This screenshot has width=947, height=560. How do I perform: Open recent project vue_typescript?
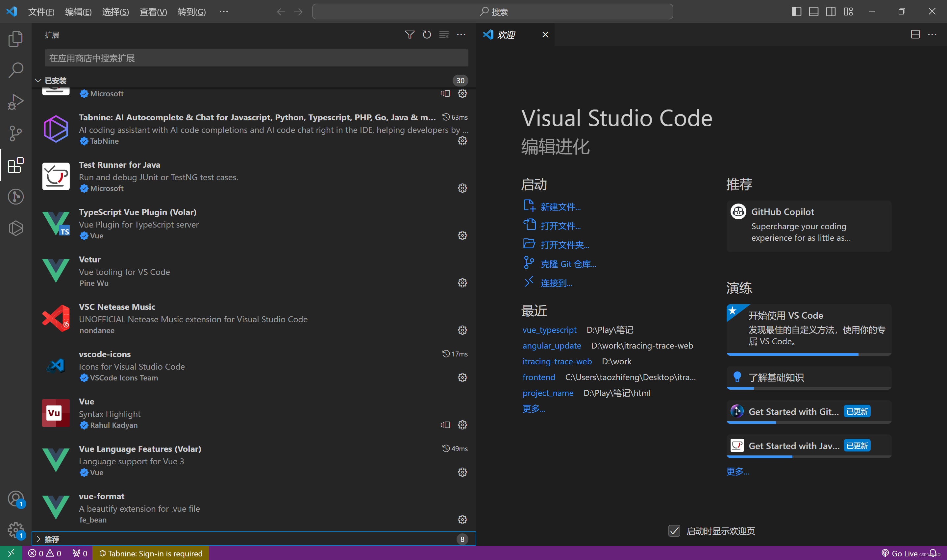tap(549, 330)
